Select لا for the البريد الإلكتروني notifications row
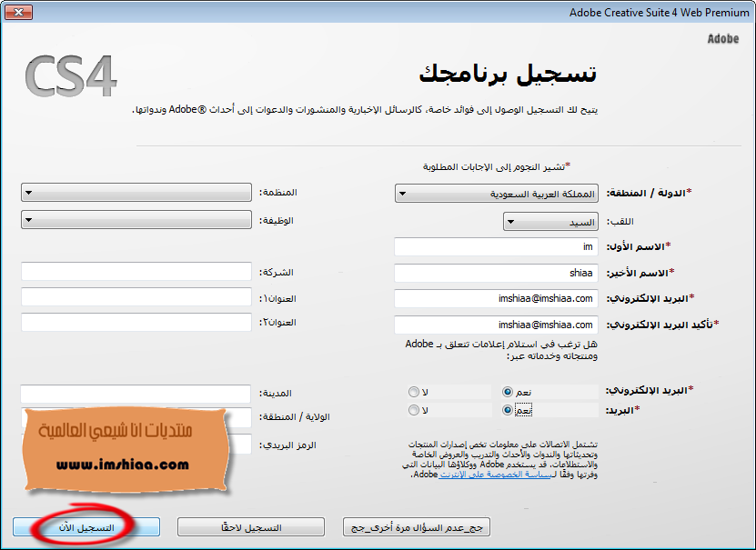This screenshot has width=756, height=550. click(x=414, y=392)
